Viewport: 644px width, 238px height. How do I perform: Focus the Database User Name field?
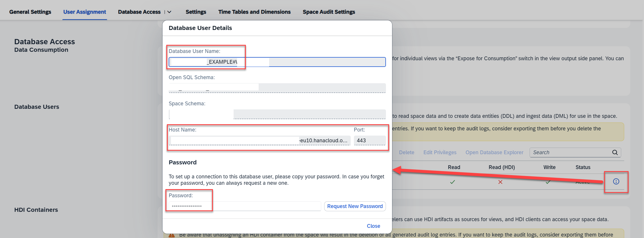click(x=277, y=62)
